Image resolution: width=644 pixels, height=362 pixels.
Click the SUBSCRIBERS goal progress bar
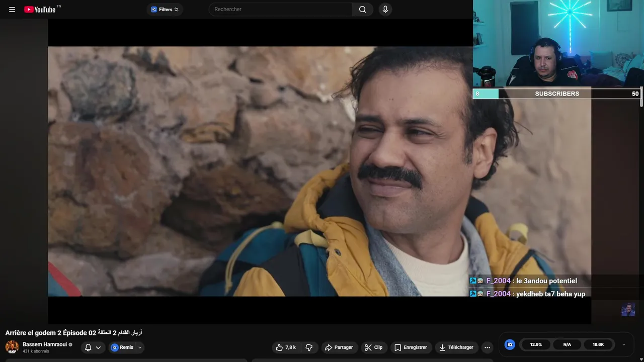click(x=557, y=94)
